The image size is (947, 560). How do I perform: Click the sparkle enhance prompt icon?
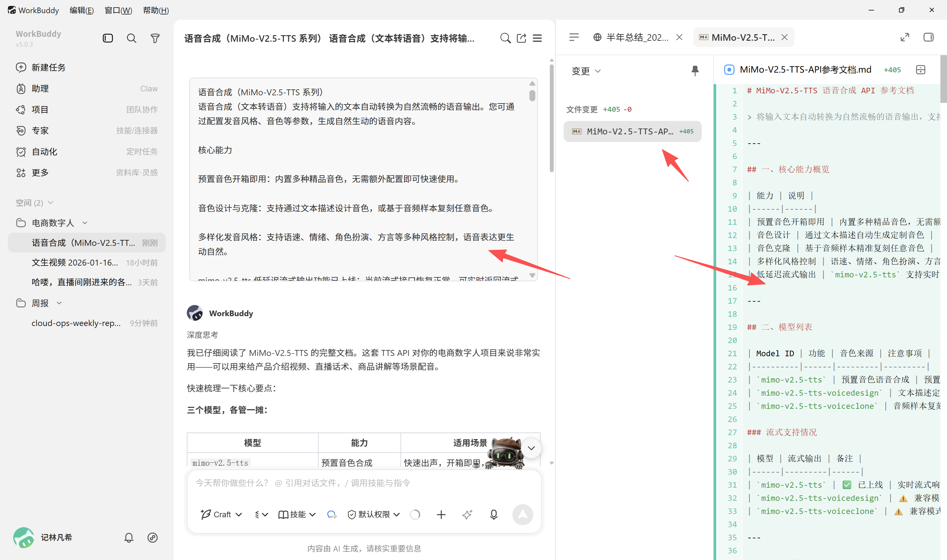point(467,514)
